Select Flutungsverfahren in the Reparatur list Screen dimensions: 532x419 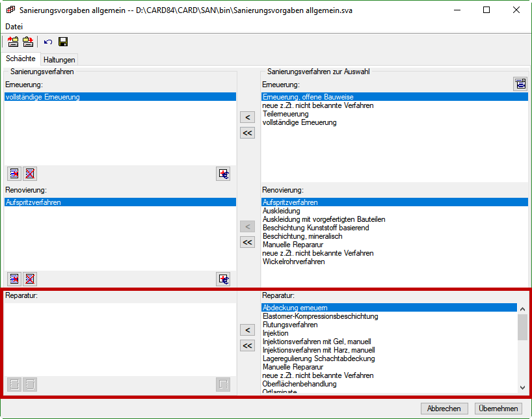290,325
